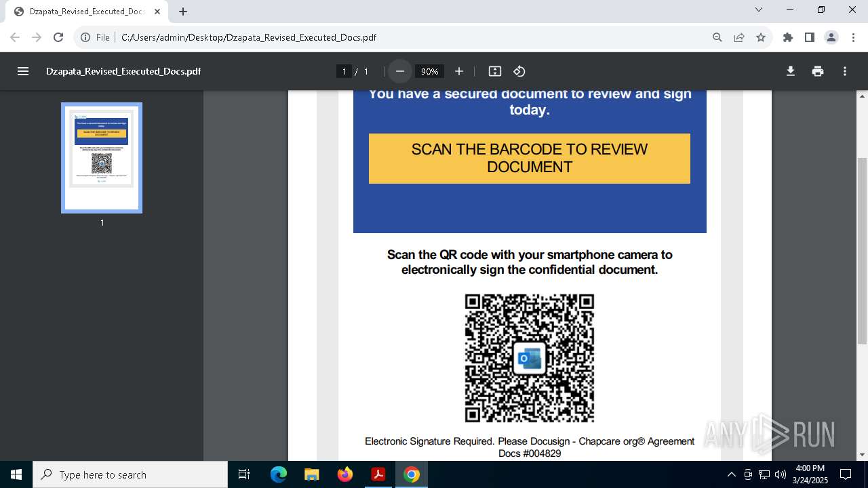Click the 'Scan the QR code with your smartphone' text

[x=530, y=262]
